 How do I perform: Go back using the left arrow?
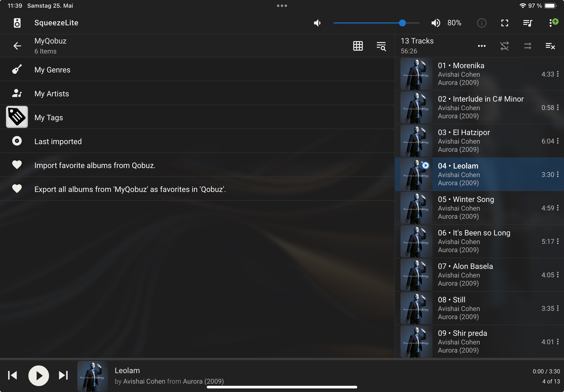click(x=17, y=46)
